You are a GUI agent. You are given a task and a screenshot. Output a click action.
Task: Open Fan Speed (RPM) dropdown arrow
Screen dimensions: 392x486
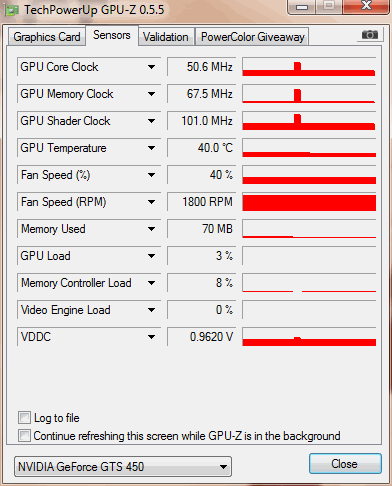151,202
